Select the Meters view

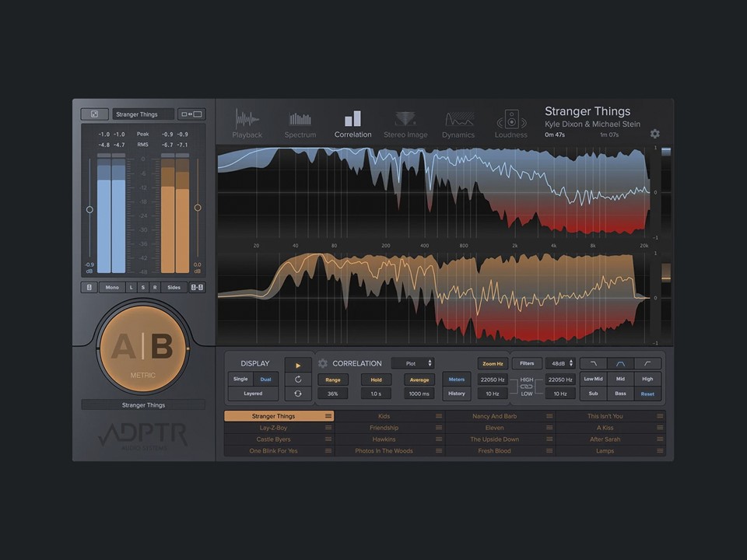[x=457, y=380]
